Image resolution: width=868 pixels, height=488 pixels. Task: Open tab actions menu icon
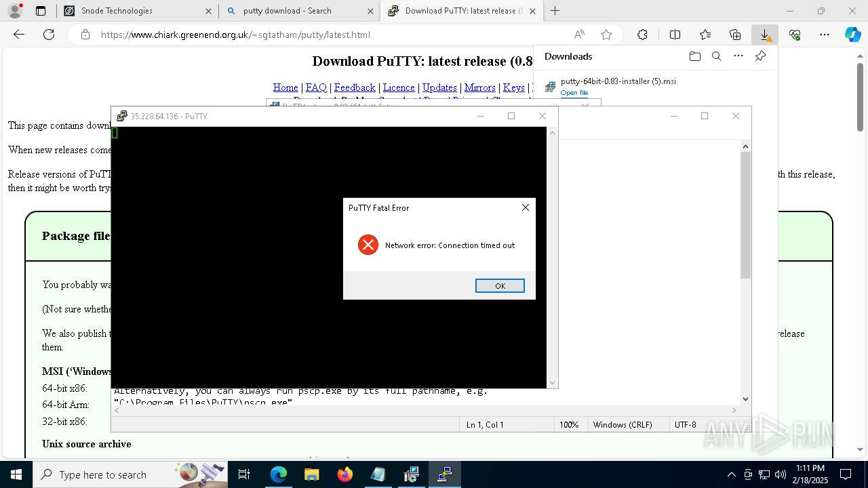pos(41,11)
